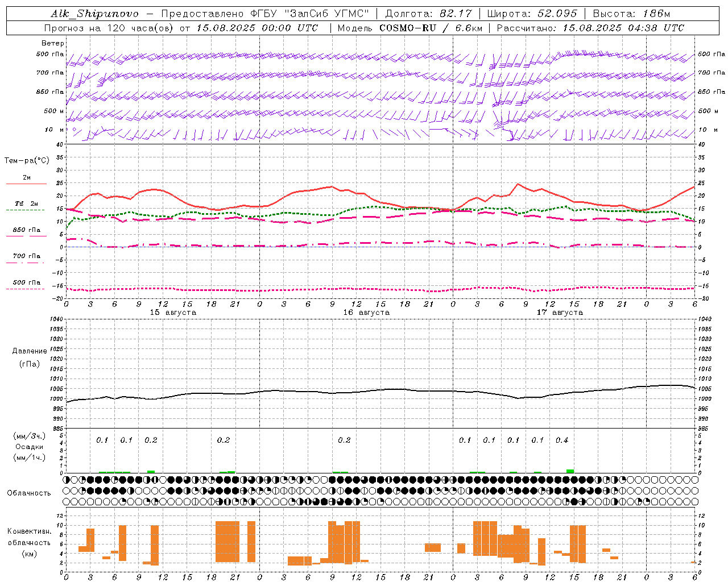Click the (мм/3ч.) precipitation unit label

click(x=30, y=436)
